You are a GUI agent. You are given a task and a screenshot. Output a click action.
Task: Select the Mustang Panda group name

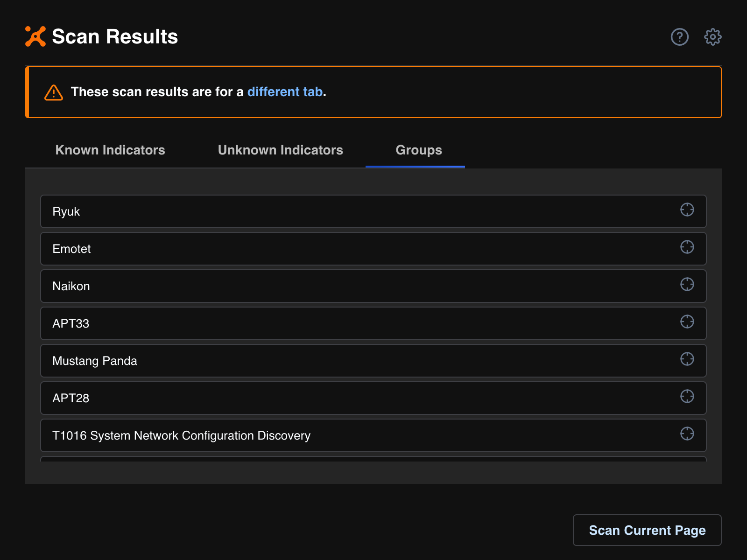95,361
